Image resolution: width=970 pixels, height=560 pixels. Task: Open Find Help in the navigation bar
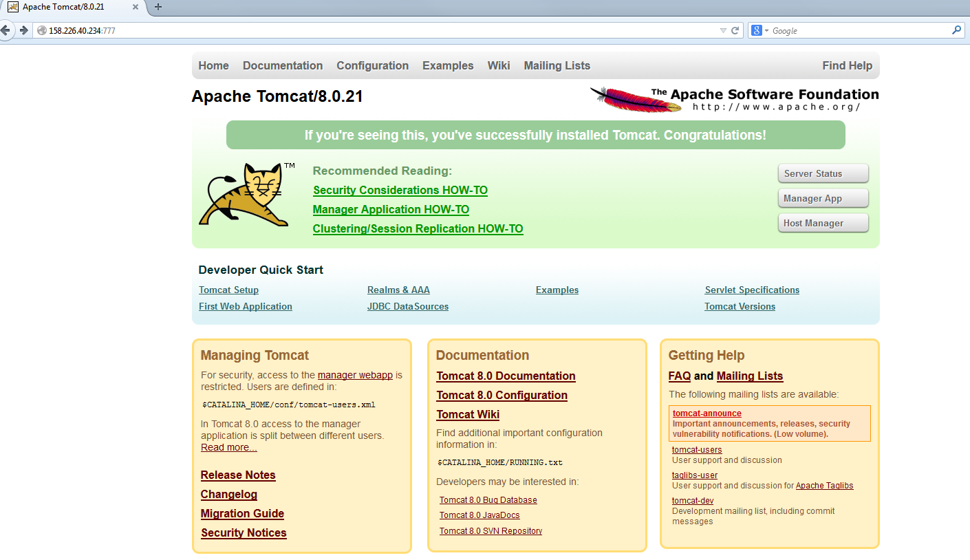click(x=848, y=66)
